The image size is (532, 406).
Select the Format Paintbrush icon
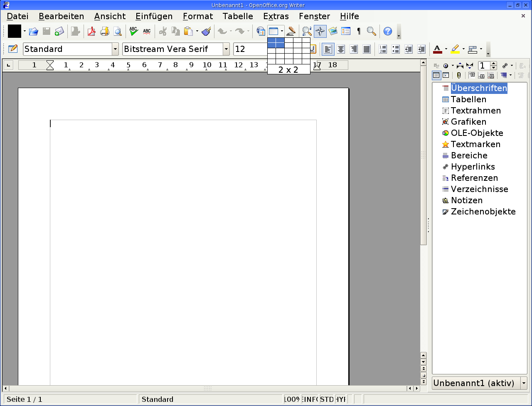(x=207, y=31)
